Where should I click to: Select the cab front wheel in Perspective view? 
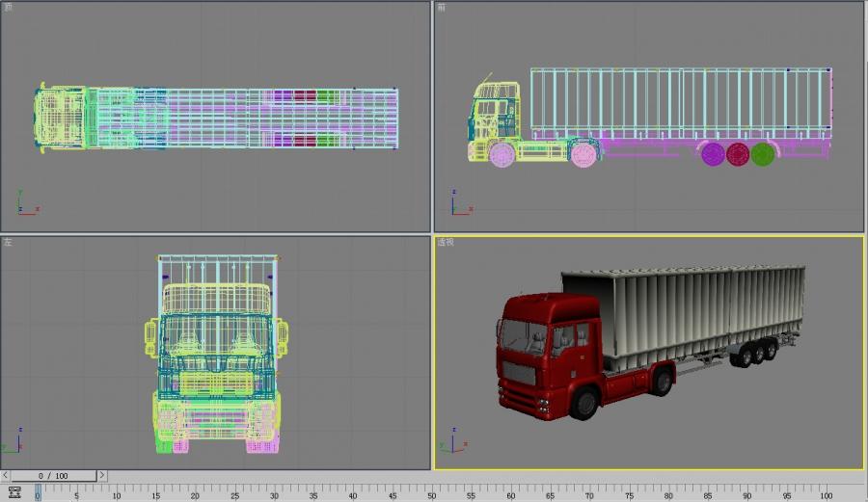584,402
